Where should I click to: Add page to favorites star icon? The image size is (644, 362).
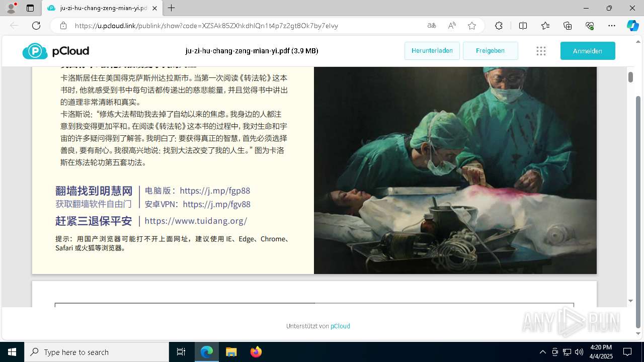pos(472,26)
